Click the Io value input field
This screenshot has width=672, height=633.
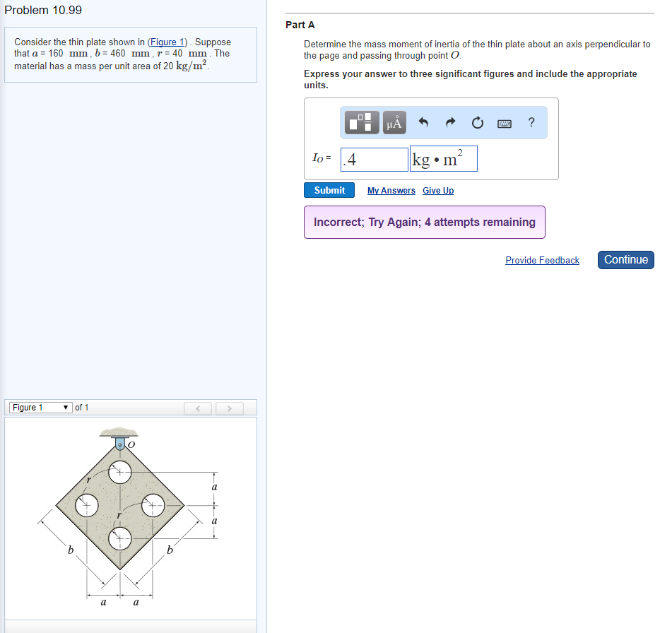coord(374,160)
